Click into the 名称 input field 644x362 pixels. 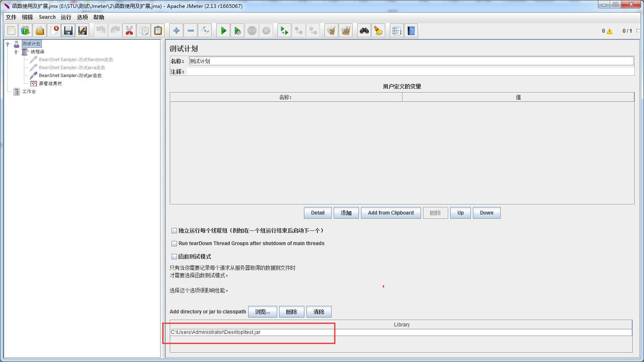[411, 61]
